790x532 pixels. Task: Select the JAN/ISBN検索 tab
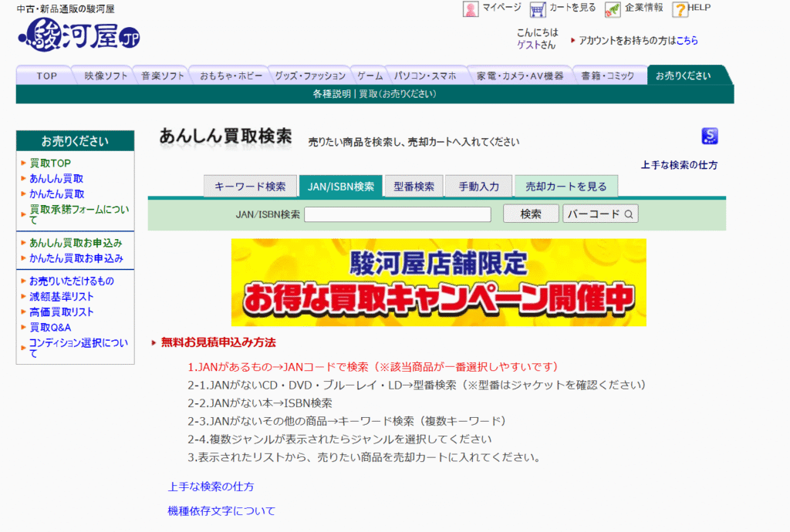(x=340, y=187)
